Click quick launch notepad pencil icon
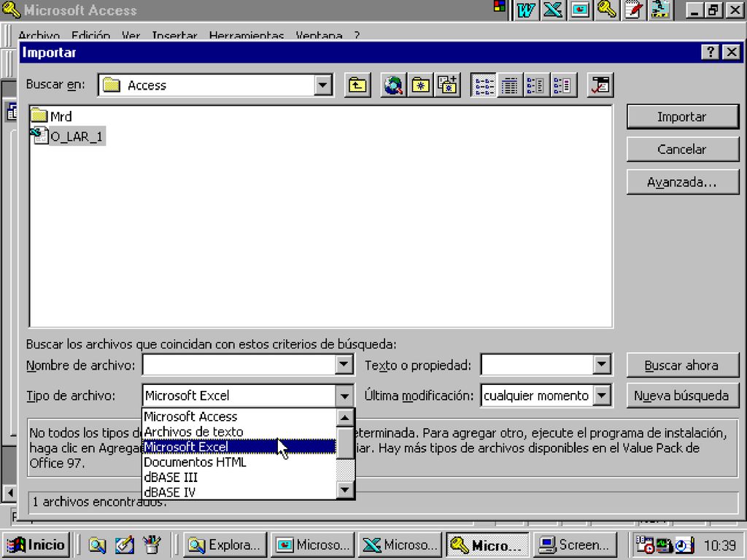 [125, 545]
